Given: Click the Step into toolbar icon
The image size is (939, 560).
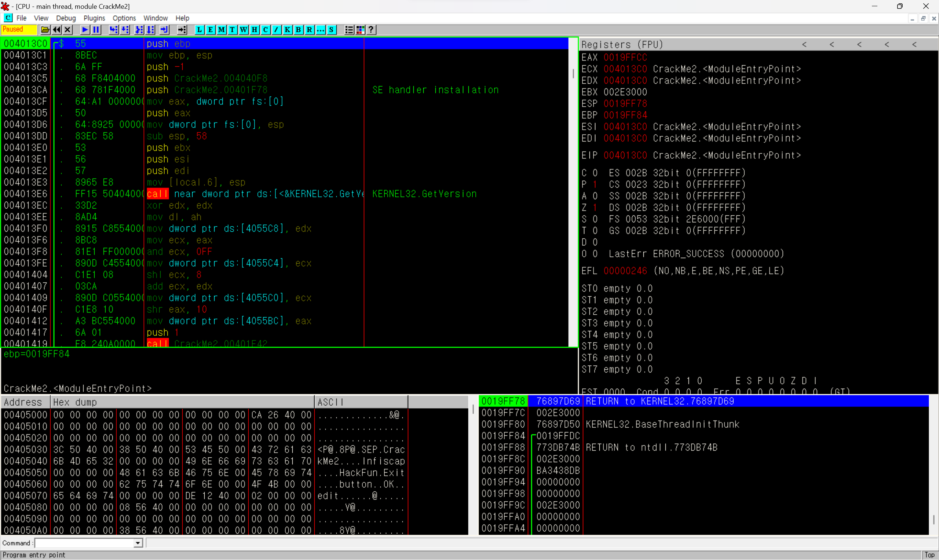Looking at the screenshot, I should point(113,29).
